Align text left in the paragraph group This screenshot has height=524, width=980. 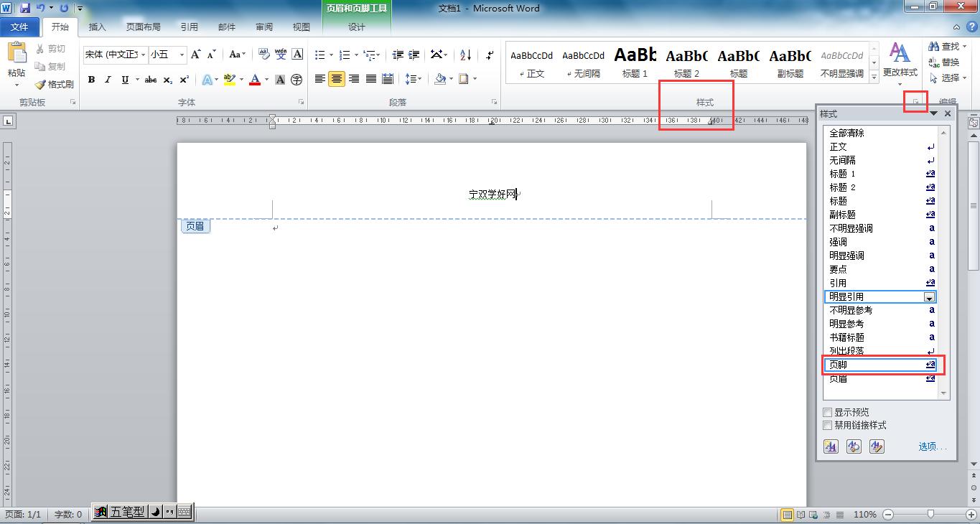click(320, 79)
